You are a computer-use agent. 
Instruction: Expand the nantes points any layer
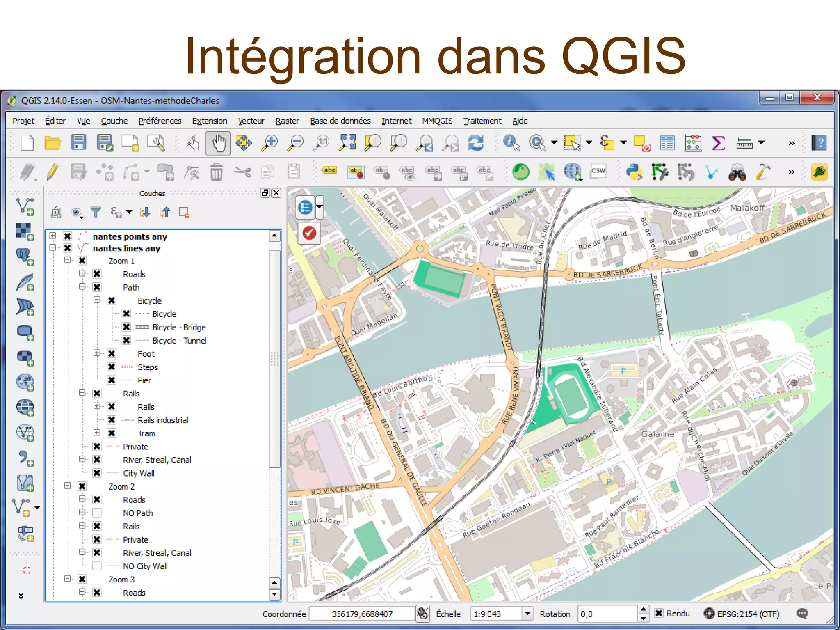coord(52,236)
